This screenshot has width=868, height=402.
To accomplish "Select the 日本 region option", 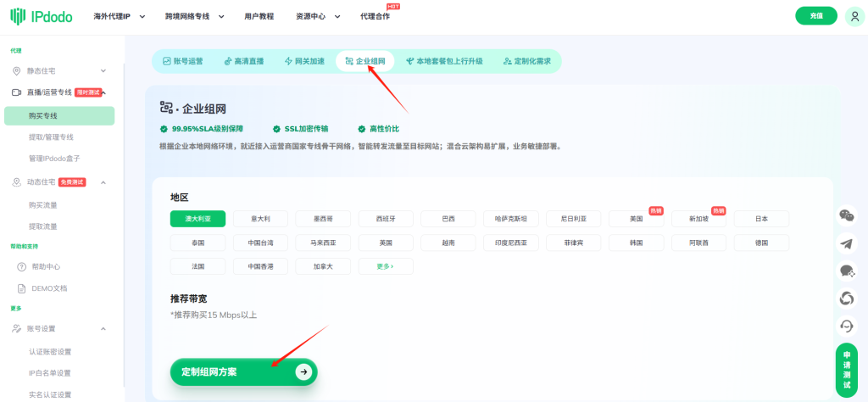I will click(x=762, y=219).
